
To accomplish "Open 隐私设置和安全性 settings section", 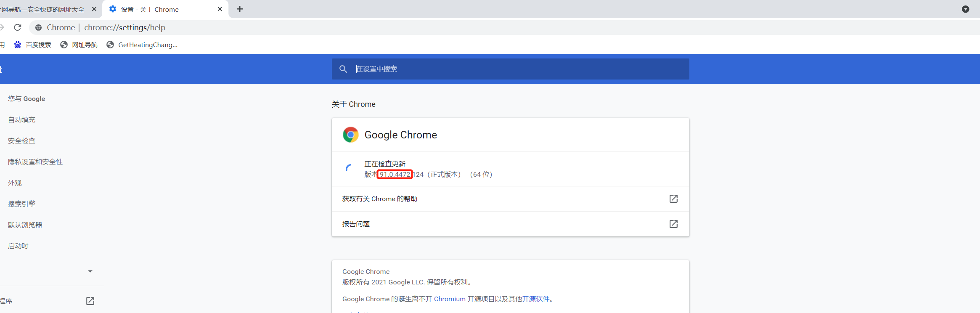I will [x=35, y=162].
